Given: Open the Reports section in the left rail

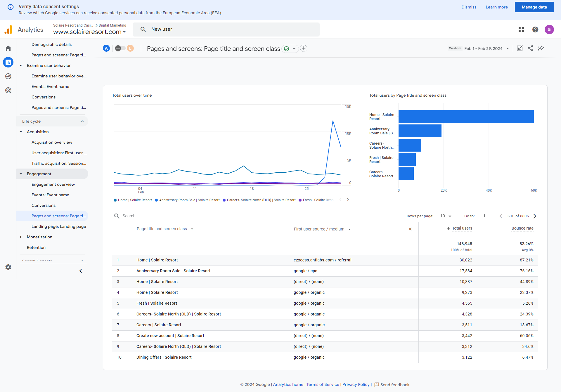Looking at the screenshot, I should pyautogui.click(x=8, y=62).
